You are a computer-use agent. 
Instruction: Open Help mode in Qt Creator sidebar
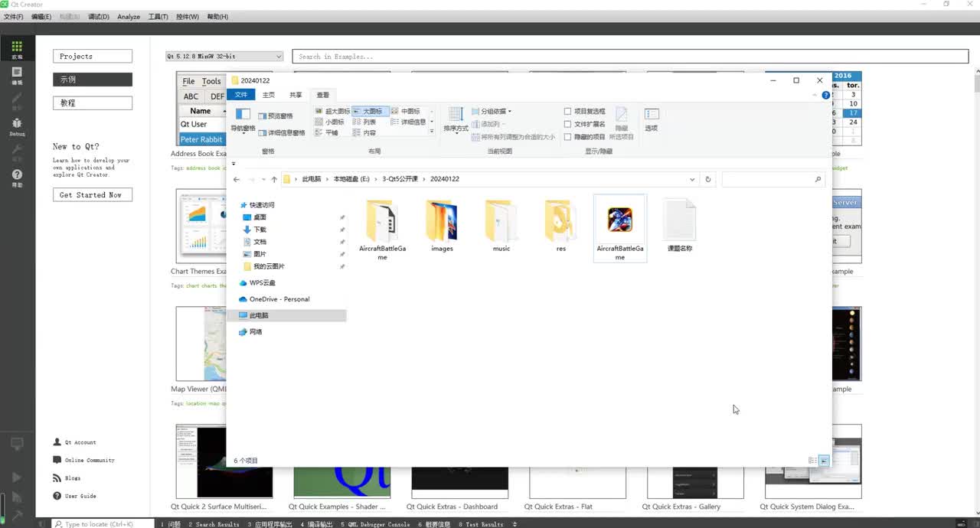click(x=17, y=178)
